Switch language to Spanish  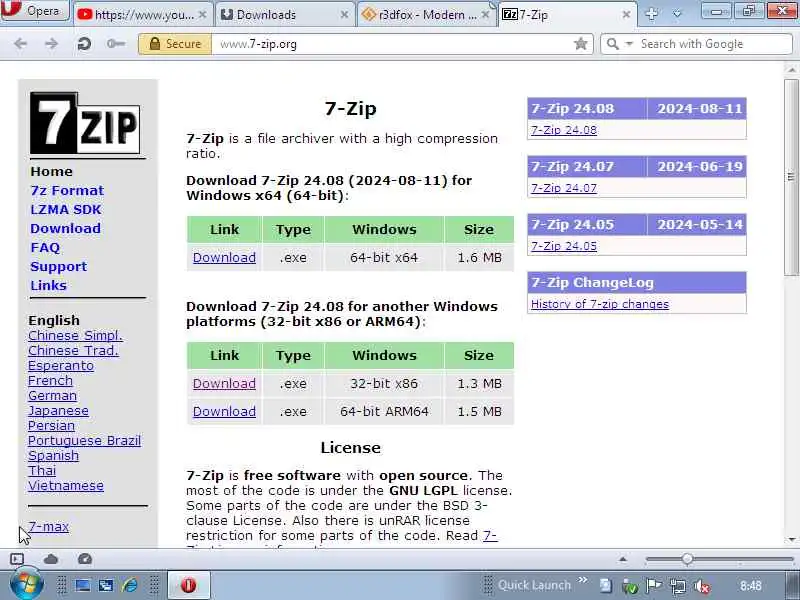54,456
